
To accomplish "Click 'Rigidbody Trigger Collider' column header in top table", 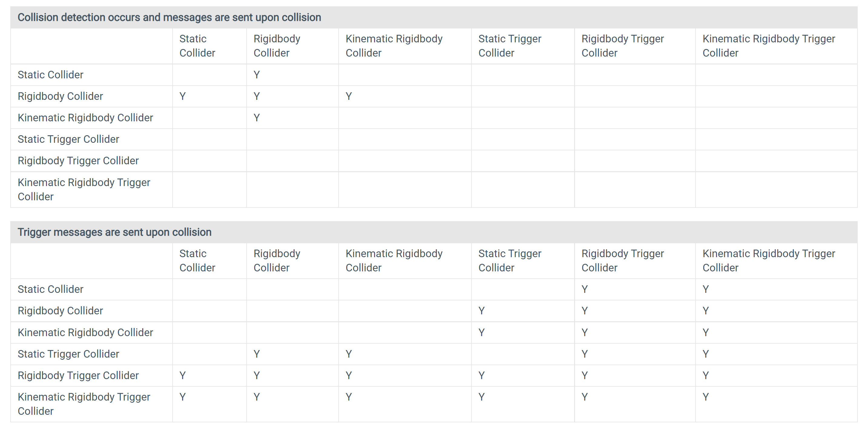I will [x=622, y=46].
